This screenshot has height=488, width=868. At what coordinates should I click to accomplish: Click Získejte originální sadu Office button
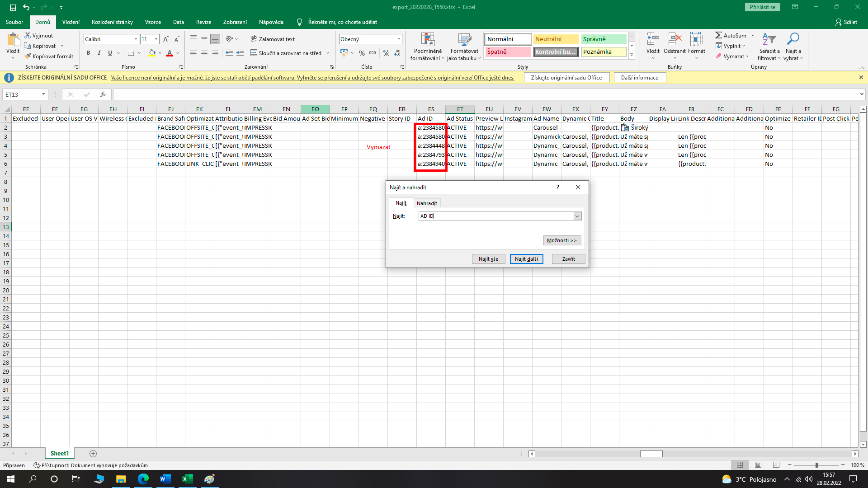click(566, 78)
